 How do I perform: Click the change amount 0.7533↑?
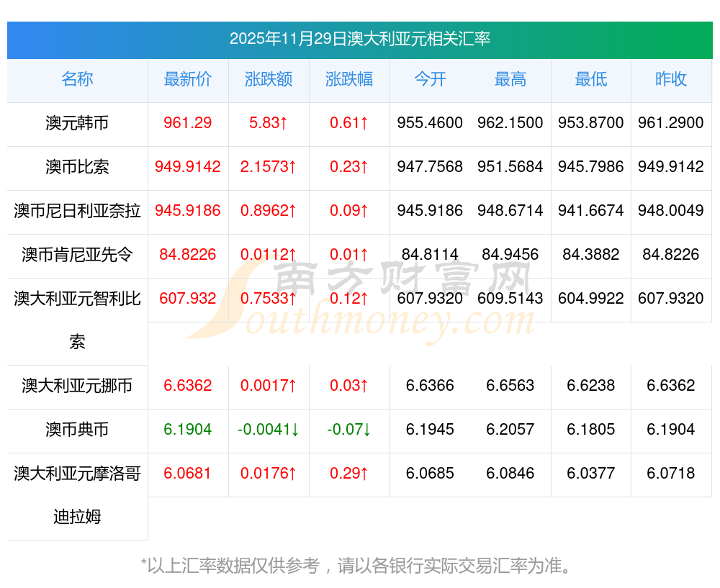point(269,299)
